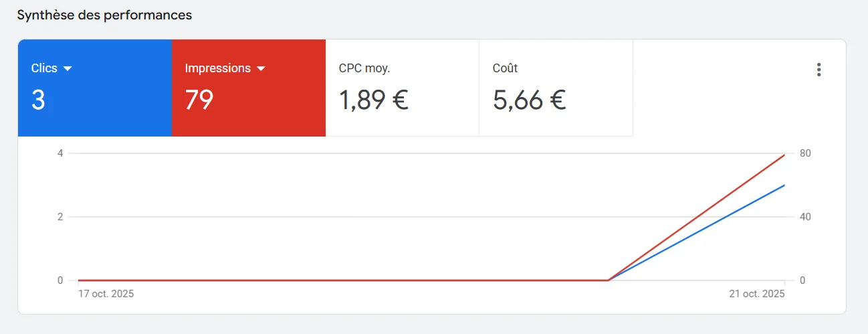Click the 5,66 € cost value
868x334 pixels.
coord(529,100)
